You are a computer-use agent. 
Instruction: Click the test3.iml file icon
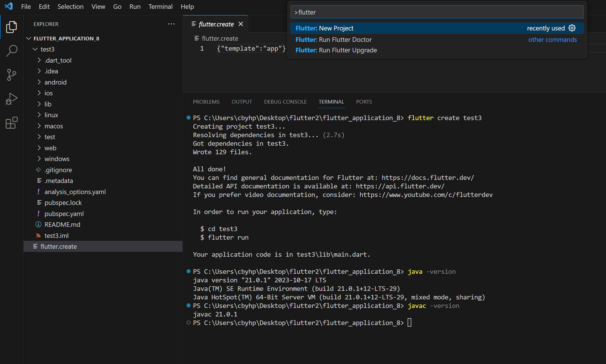(x=38, y=235)
